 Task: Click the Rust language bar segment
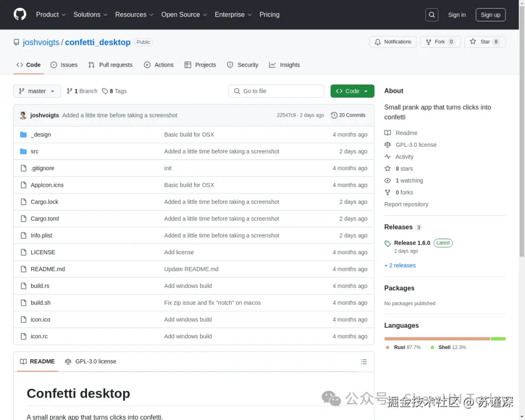tap(437, 339)
